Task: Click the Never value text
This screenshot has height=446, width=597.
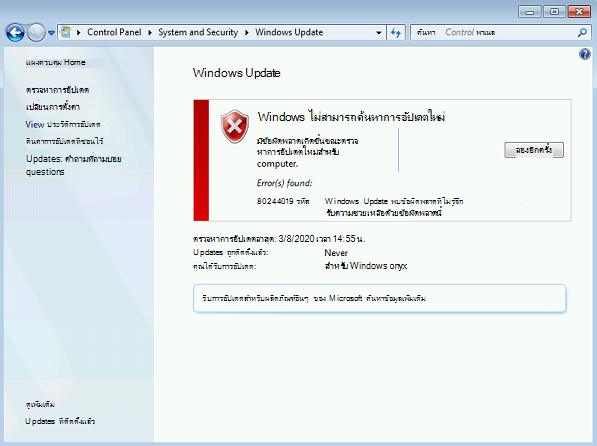Action: click(336, 253)
